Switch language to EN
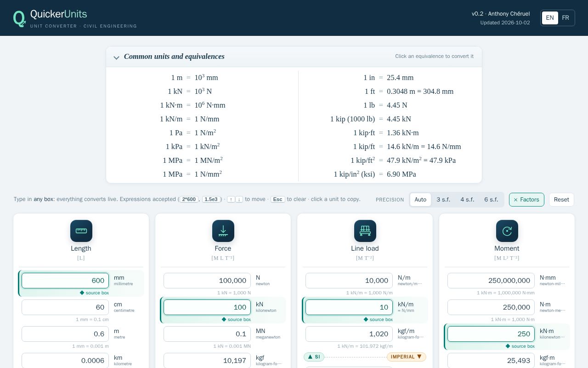The width and height of the screenshot is (588, 368). (x=550, y=18)
